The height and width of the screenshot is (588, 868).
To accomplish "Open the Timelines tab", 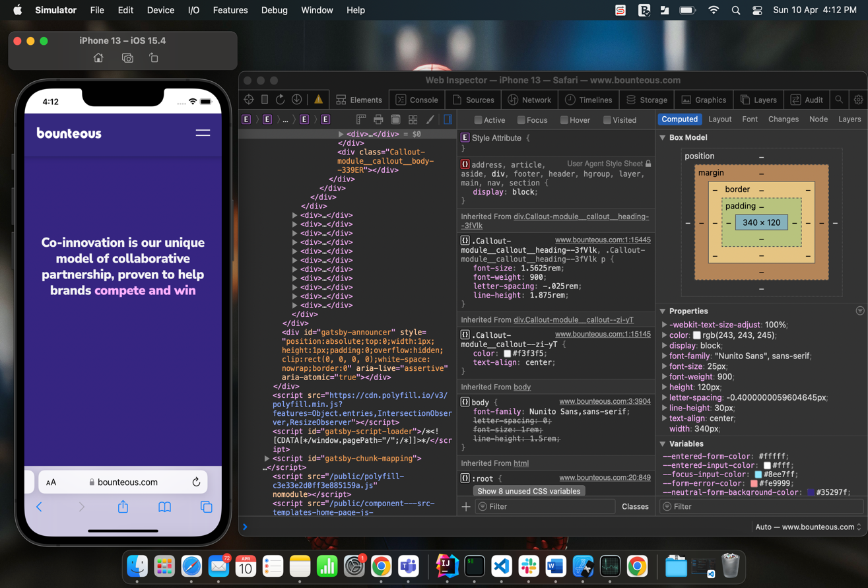I will point(589,100).
